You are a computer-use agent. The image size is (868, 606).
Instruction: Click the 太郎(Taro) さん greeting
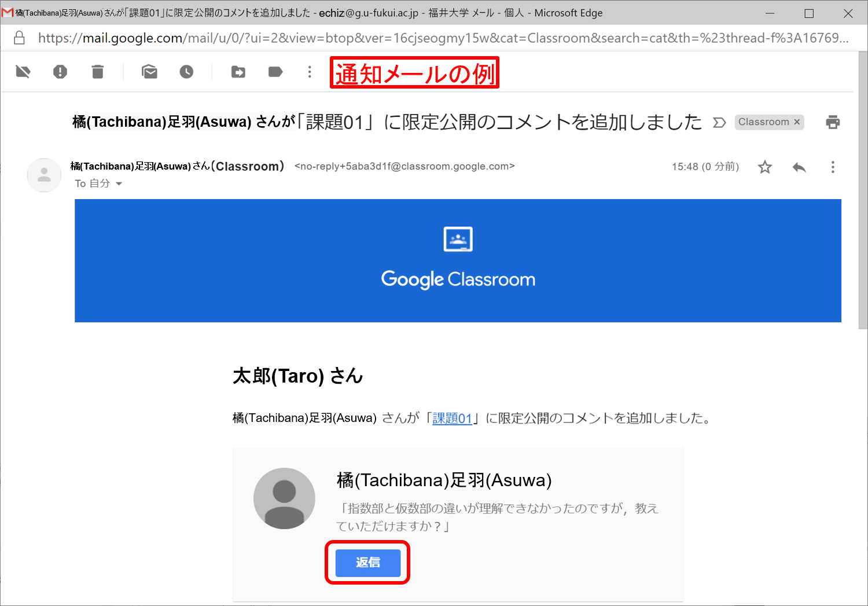click(x=297, y=376)
